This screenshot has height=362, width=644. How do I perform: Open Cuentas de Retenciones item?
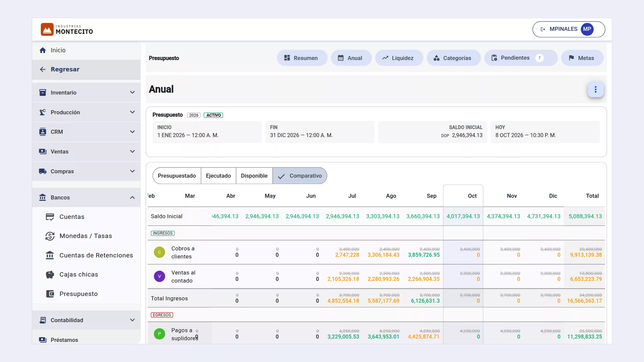point(86,255)
